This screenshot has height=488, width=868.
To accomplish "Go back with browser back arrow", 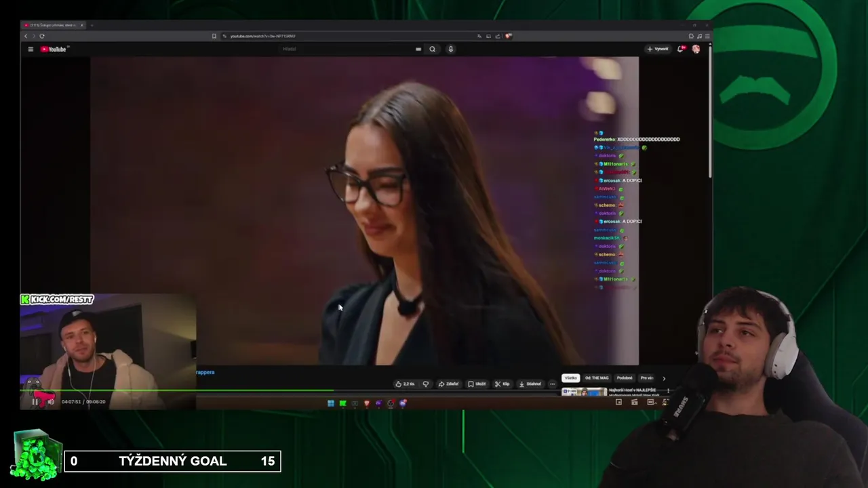I will click(26, 36).
